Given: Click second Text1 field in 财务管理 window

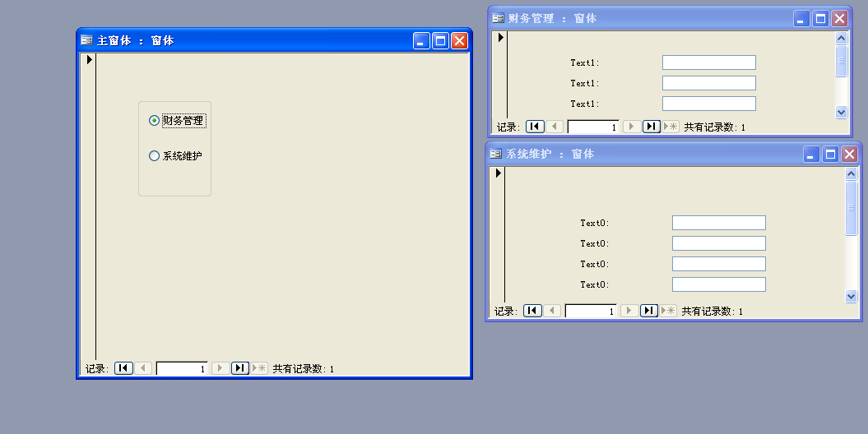Looking at the screenshot, I should coord(709,83).
